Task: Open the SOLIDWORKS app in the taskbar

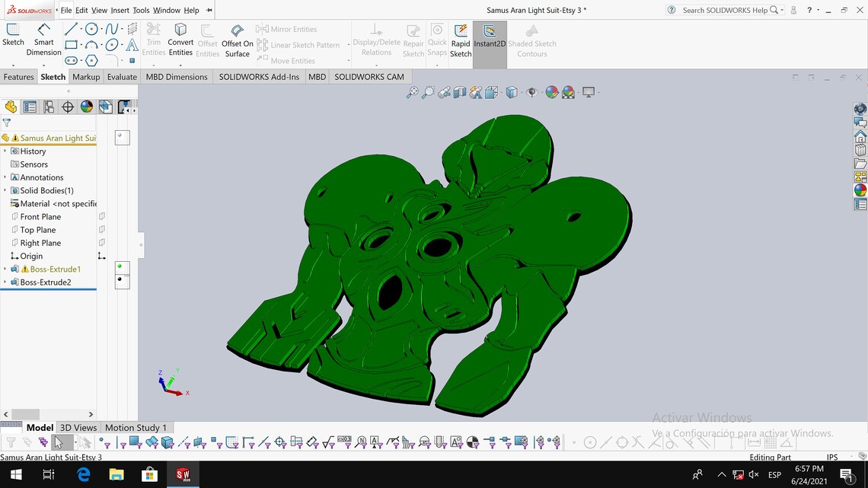Action: [183, 475]
